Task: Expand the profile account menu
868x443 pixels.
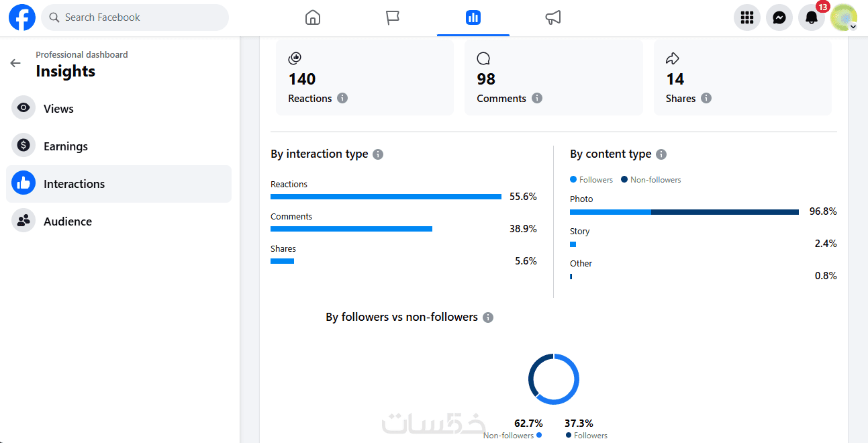Action: pyautogui.click(x=844, y=17)
